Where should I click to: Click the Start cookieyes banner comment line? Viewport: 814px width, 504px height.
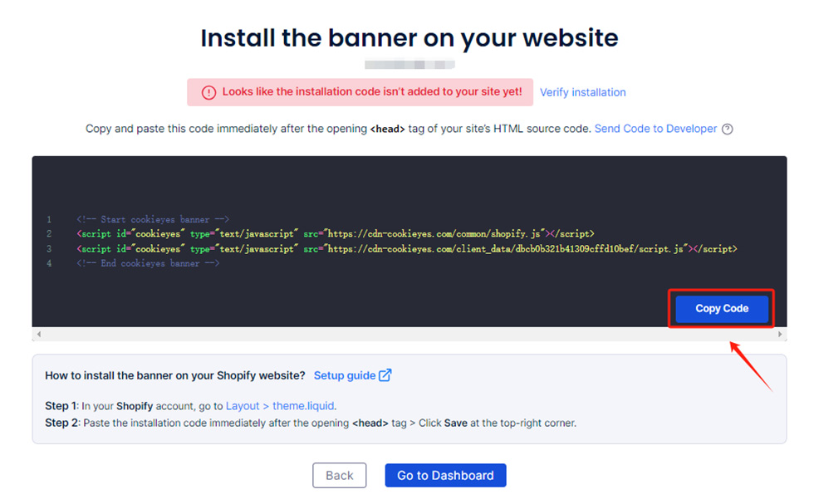point(152,219)
